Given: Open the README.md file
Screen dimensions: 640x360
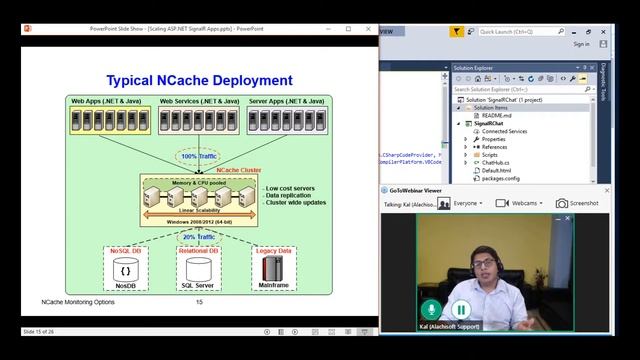Looking at the screenshot, I should coord(496,116).
